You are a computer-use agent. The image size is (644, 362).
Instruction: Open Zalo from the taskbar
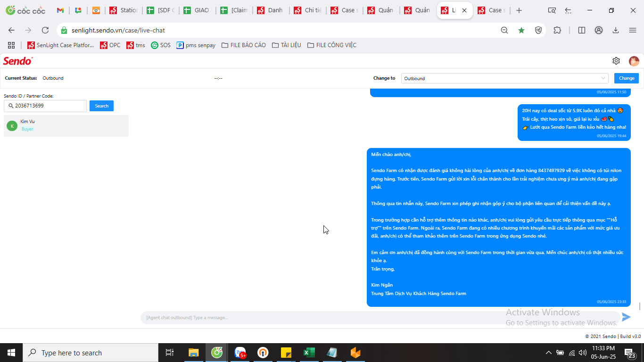(240, 353)
